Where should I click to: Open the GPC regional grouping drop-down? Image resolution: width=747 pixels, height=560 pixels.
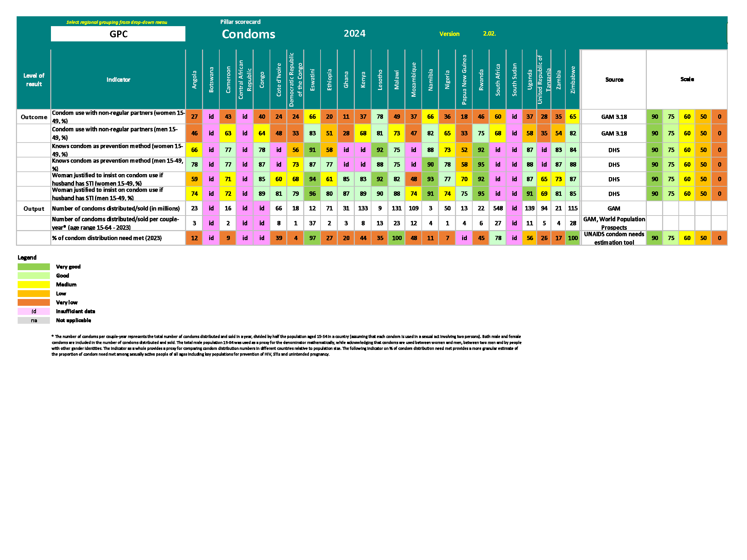pos(118,34)
